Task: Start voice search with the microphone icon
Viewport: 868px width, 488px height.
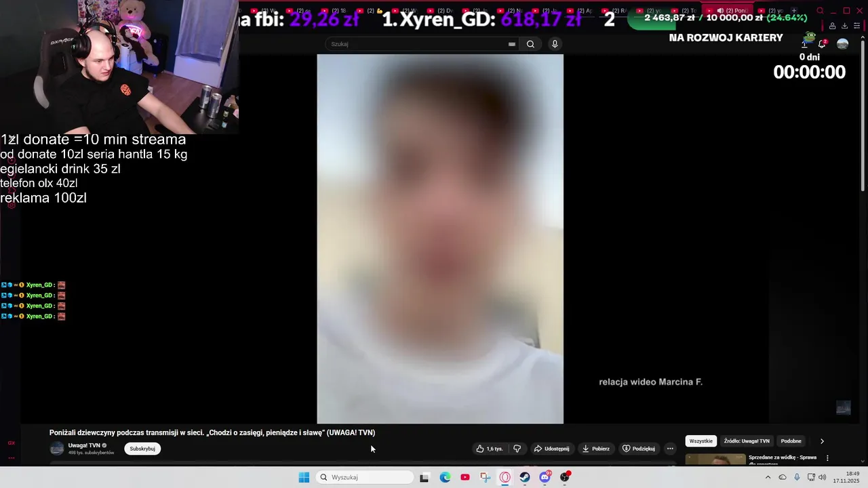Action: coord(555,44)
